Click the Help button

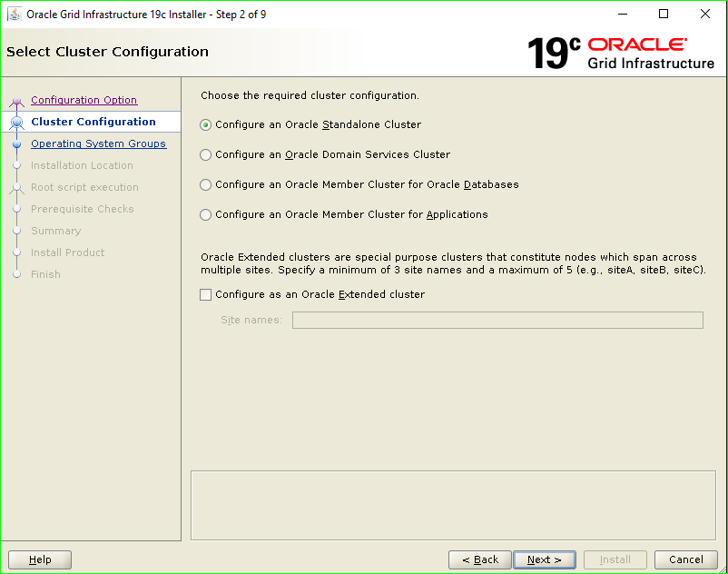[39, 559]
